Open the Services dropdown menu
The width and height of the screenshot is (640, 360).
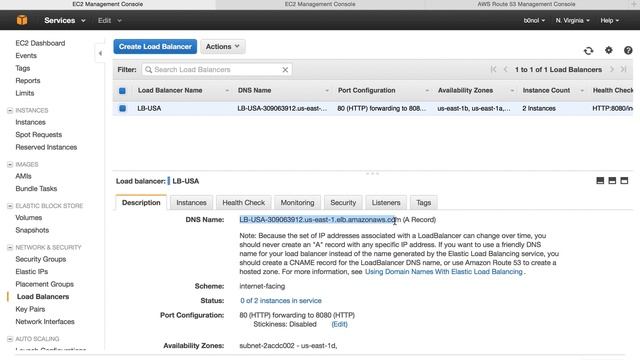pos(64,20)
